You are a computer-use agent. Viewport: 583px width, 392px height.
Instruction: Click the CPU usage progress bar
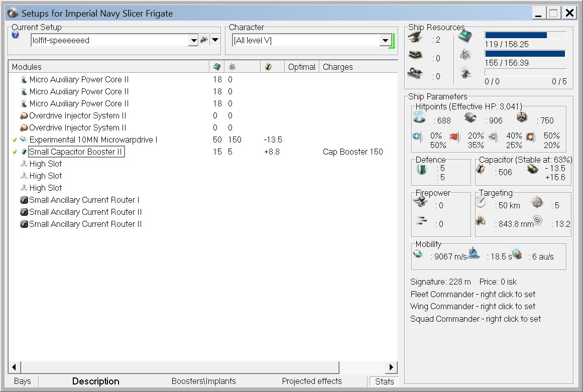[525, 35]
